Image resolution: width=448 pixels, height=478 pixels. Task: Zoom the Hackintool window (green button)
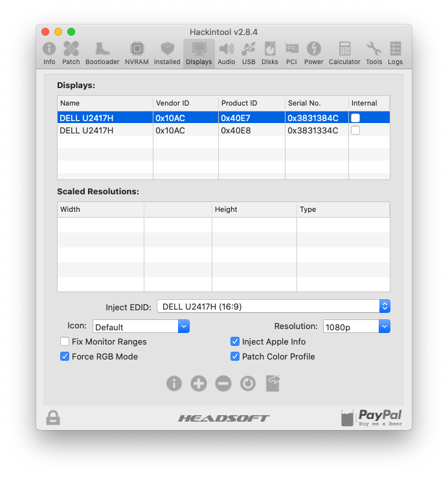click(71, 32)
